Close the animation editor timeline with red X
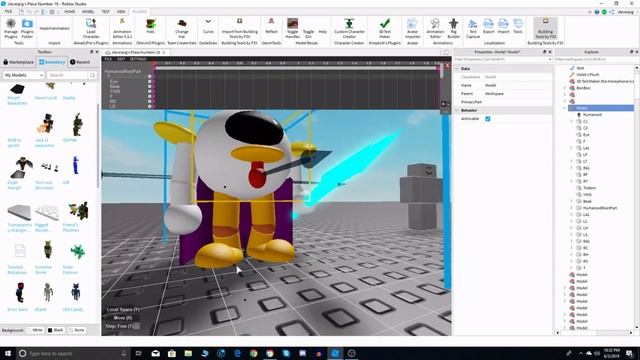The image size is (640, 360). (447, 65)
